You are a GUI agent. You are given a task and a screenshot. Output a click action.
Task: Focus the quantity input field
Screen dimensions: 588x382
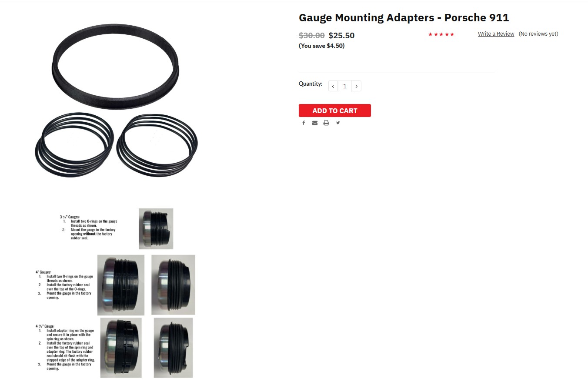coord(345,86)
